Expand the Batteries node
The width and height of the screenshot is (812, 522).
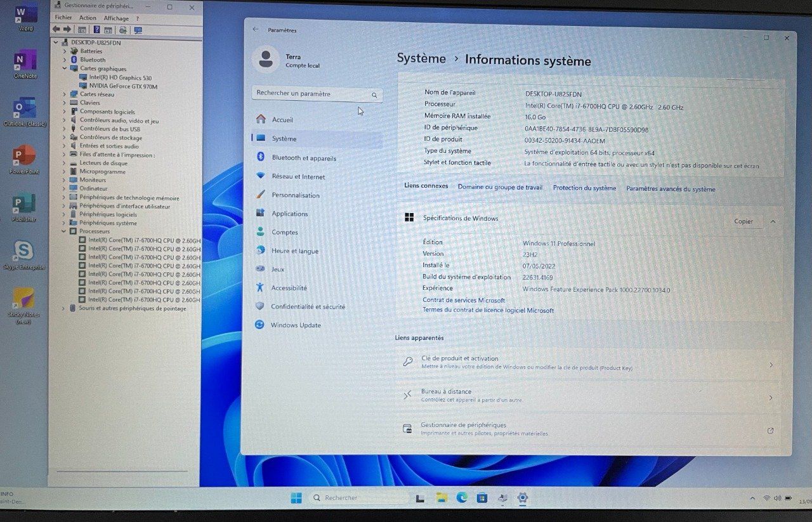coord(65,51)
